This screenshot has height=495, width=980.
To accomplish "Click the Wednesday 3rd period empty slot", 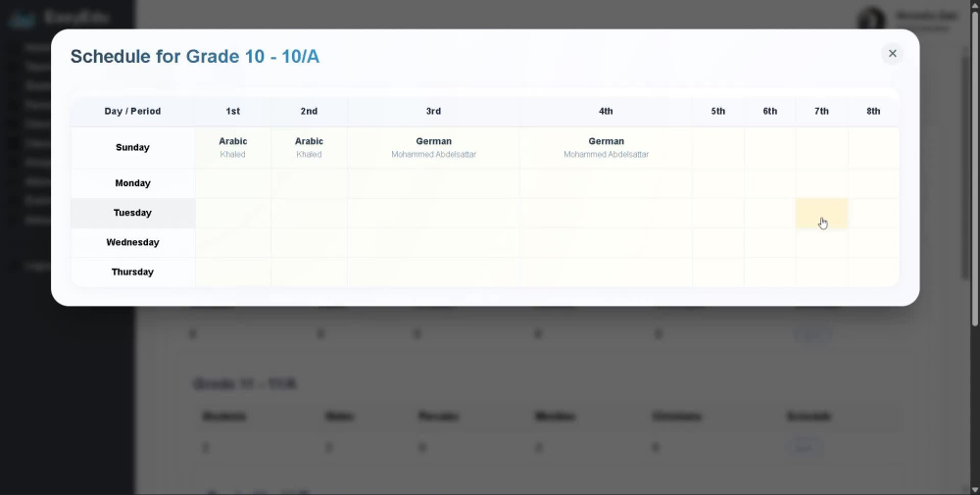I will click(x=433, y=242).
